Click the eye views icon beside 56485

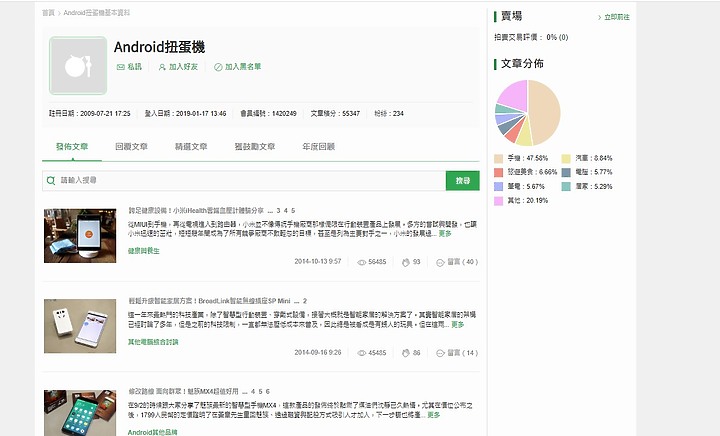pos(361,262)
